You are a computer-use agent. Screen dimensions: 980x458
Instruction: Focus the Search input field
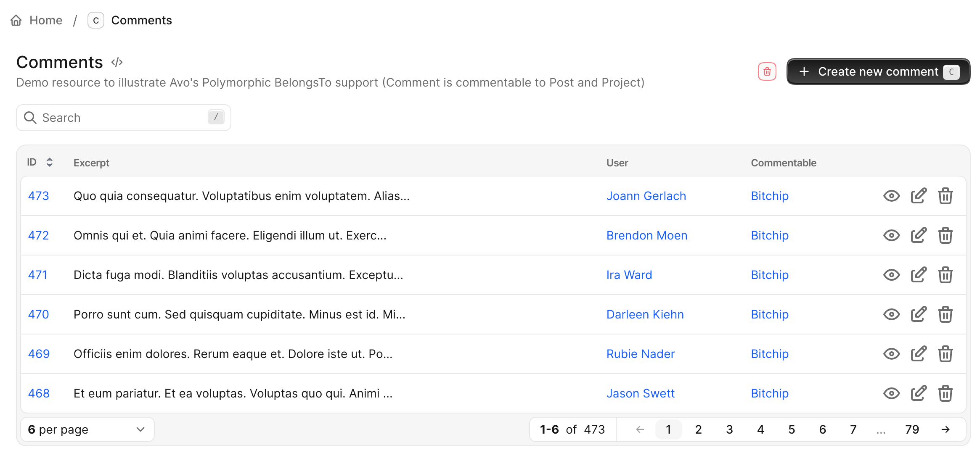[123, 118]
